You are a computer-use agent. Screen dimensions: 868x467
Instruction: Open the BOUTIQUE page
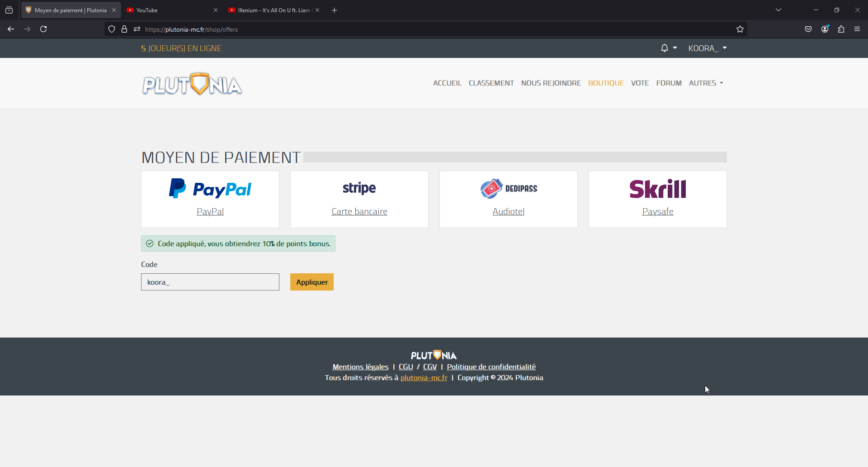(x=606, y=83)
